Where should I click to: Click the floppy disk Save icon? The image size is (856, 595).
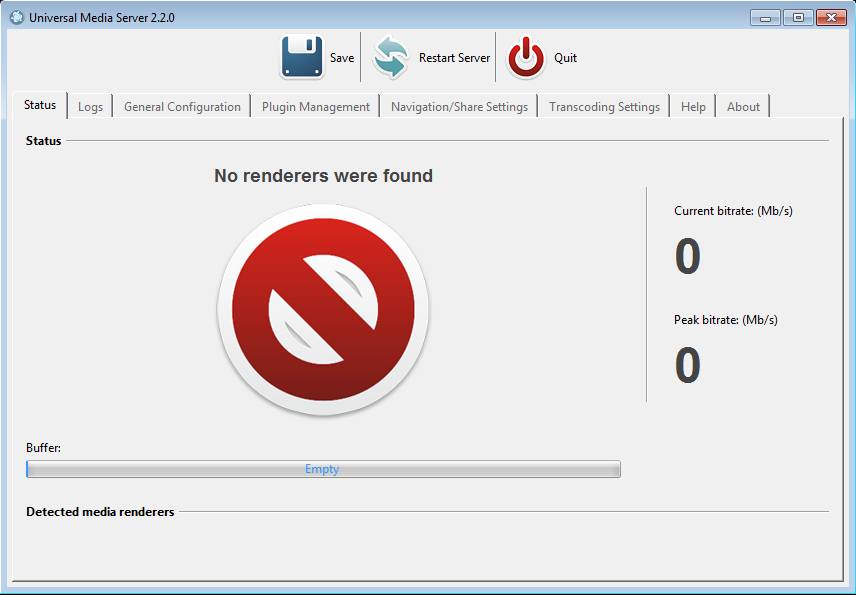click(301, 58)
